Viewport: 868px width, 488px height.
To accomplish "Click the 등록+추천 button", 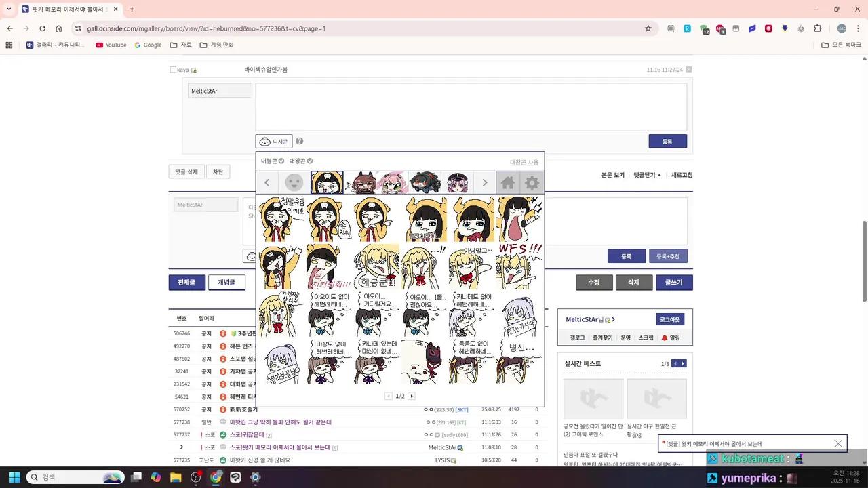I will coord(668,256).
